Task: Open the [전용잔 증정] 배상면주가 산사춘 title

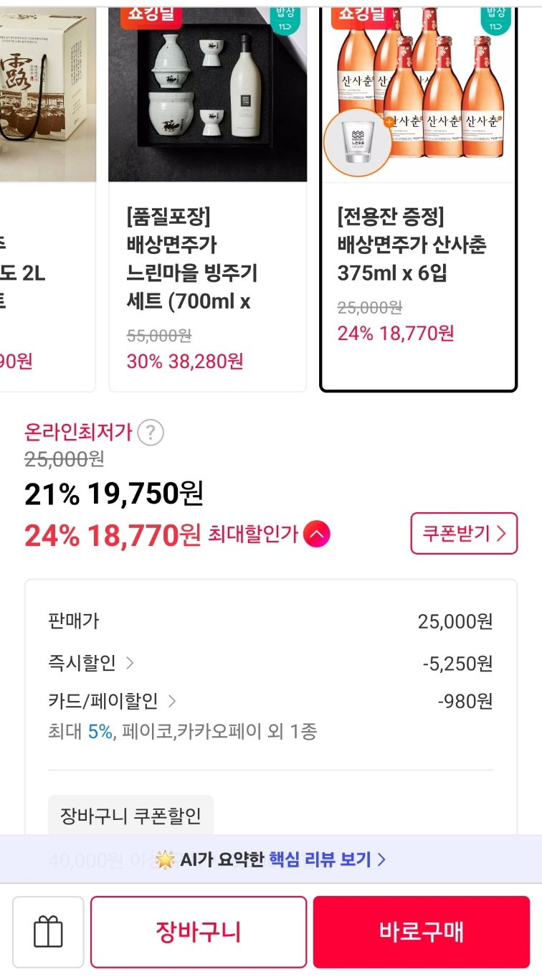Action: [412, 245]
